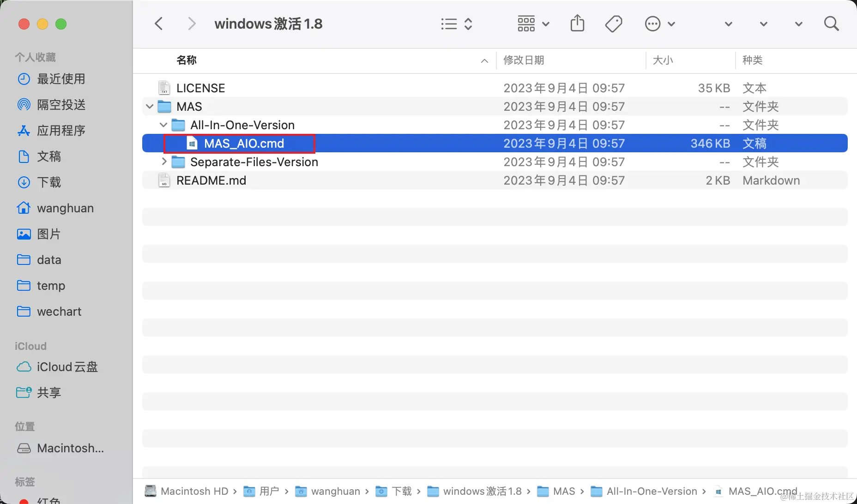This screenshot has width=857, height=504.
Task: Open 最近使用 in sidebar
Action: point(61,79)
